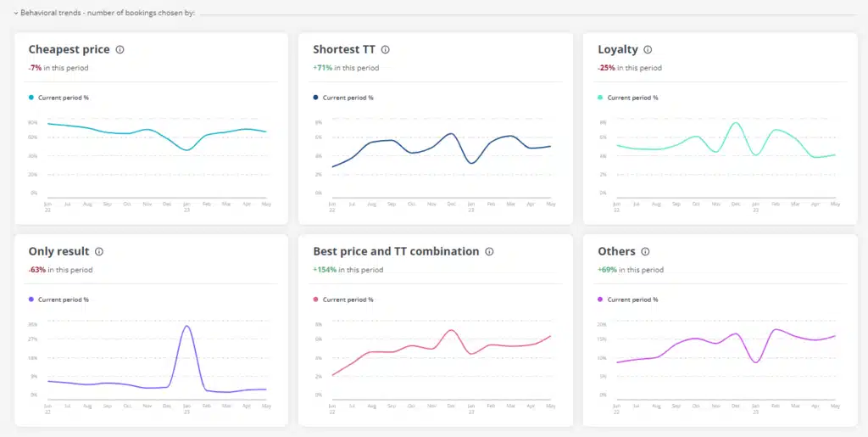
Task: Open the info icon beside Others
Action: [x=645, y=252]
